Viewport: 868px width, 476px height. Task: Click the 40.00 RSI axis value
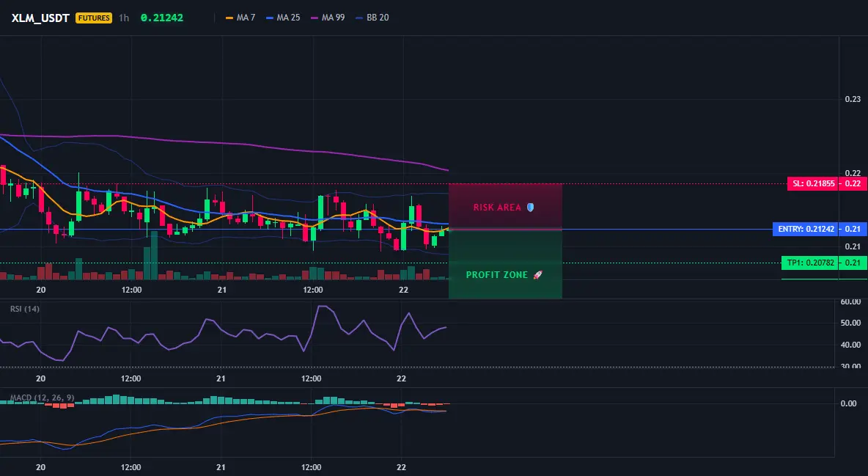pos(850,345)
